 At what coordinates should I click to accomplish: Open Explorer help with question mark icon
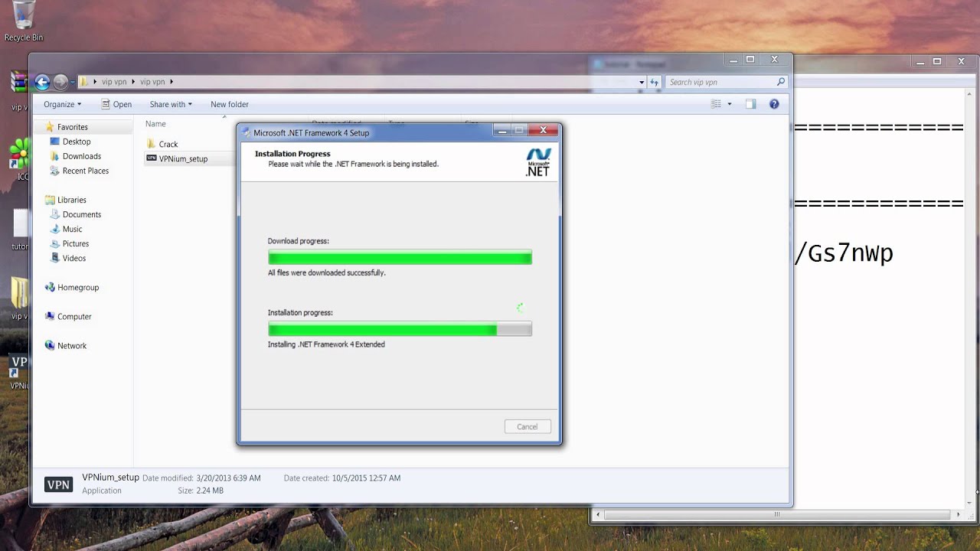[x=774, y=104]
